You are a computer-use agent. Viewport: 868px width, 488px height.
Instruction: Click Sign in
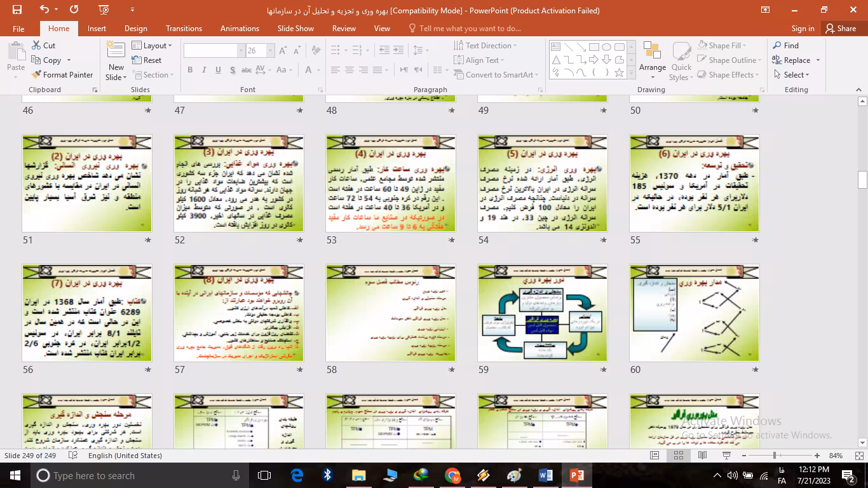click(x=803, y=29)
